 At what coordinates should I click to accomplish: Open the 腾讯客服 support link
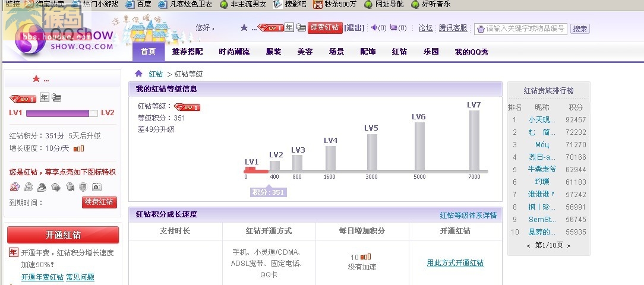click(453, 28)
